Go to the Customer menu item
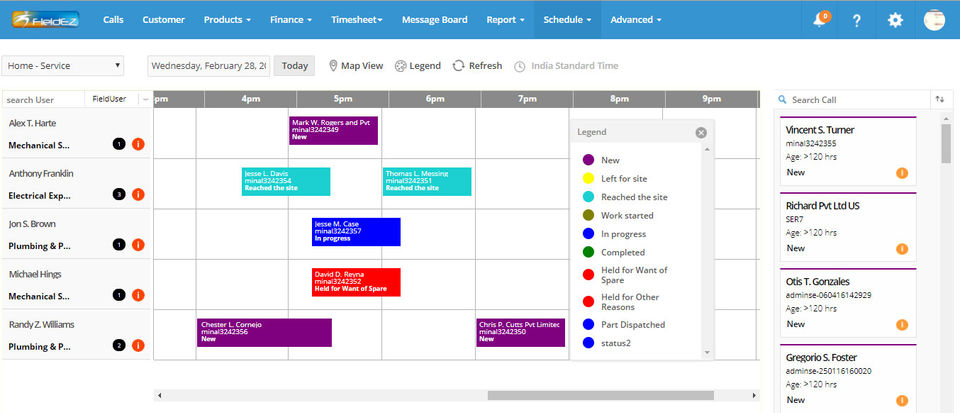The width and height of the screenshot is (960, 413). point(163,19)
